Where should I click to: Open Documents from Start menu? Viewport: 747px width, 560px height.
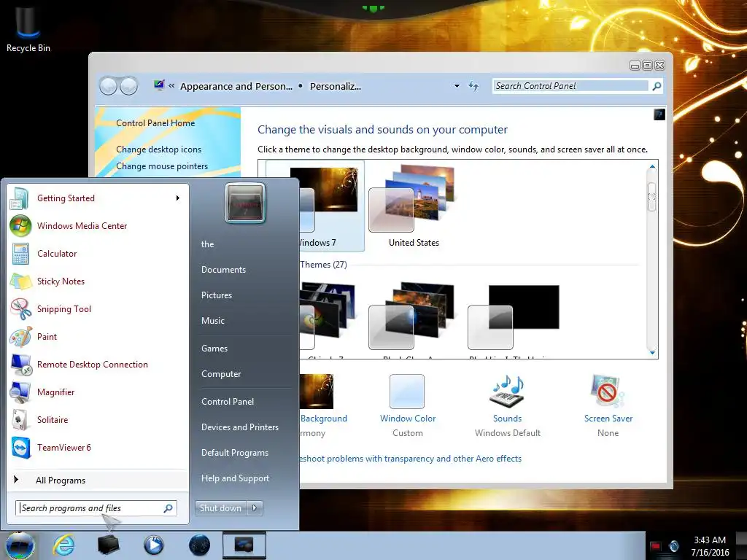pyautogui.click(x=223, y=270)
